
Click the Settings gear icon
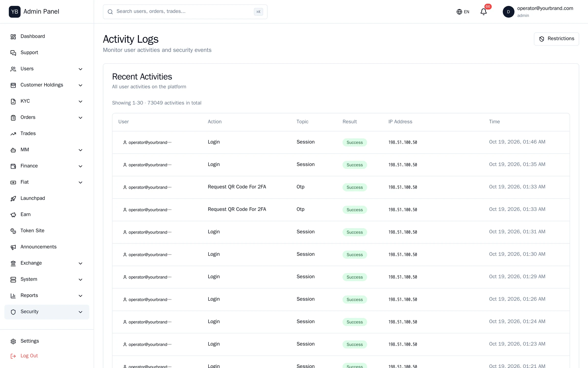13,342
